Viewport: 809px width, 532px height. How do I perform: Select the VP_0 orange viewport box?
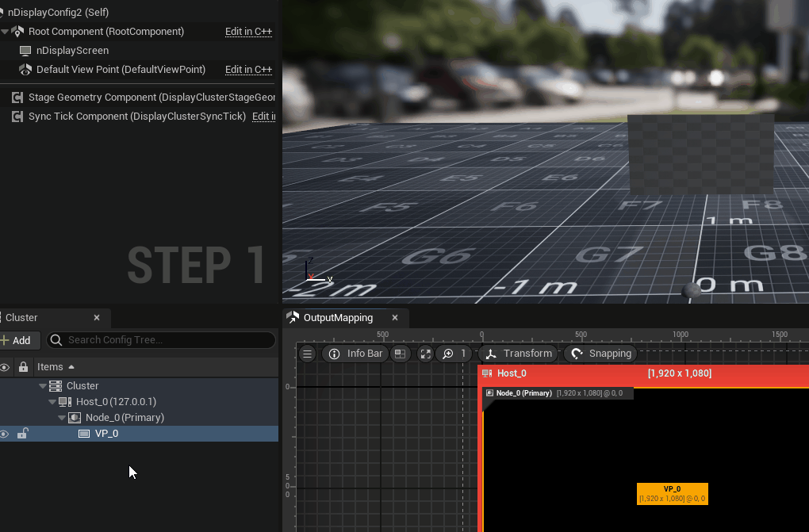(x=673, y=494)
